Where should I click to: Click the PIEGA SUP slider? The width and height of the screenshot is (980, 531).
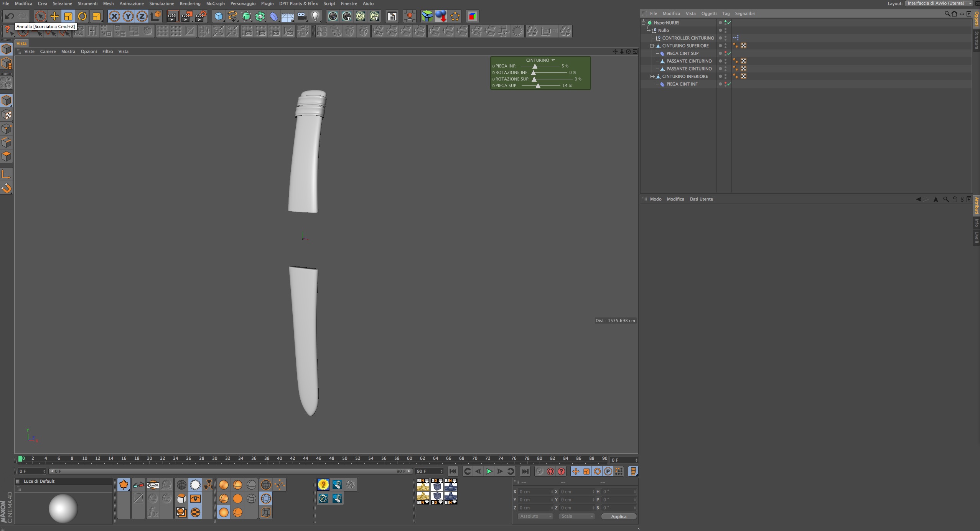pos(538,85)
